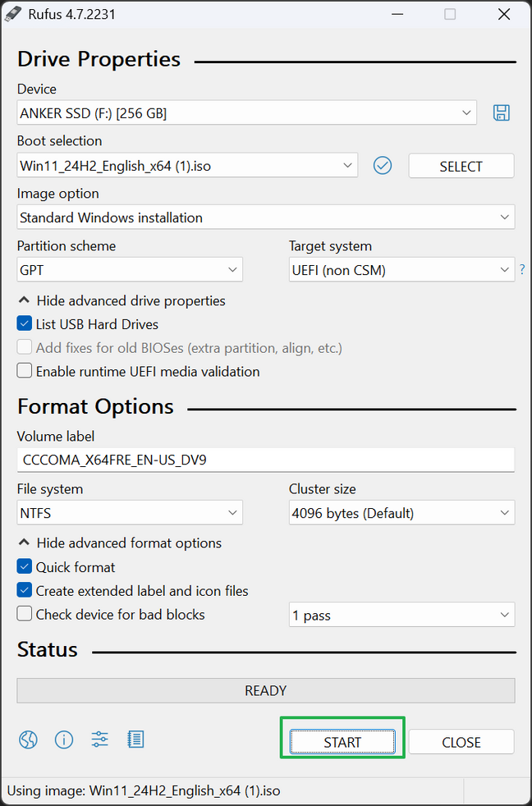Click the Target system help question mark

(x=522, y=269)
